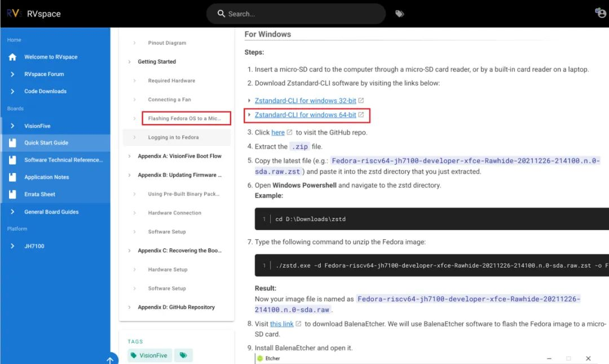Expand the VisionFive boards section
This screenshot has width=609, height=364.
click(12, 126)
